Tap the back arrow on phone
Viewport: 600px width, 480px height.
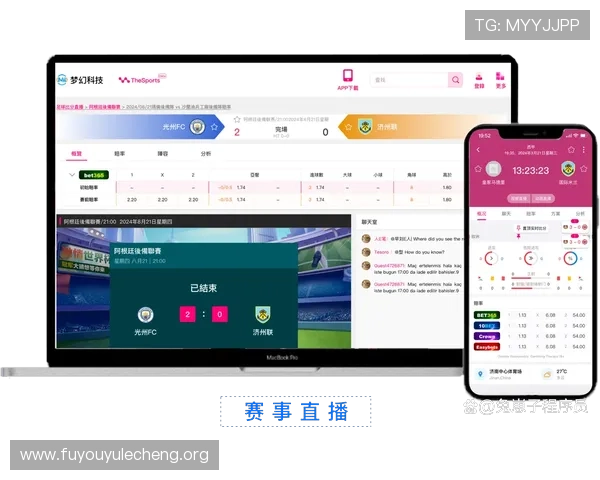(478, 150)
